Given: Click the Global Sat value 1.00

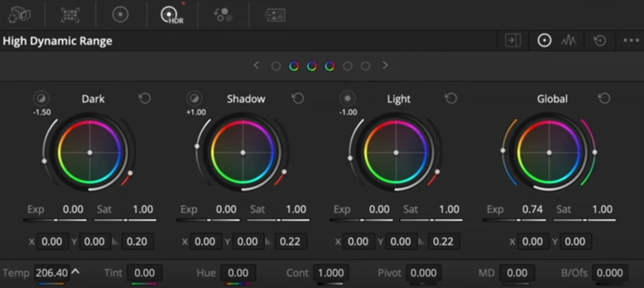Looking at the screenshot, I should [602, 209].
